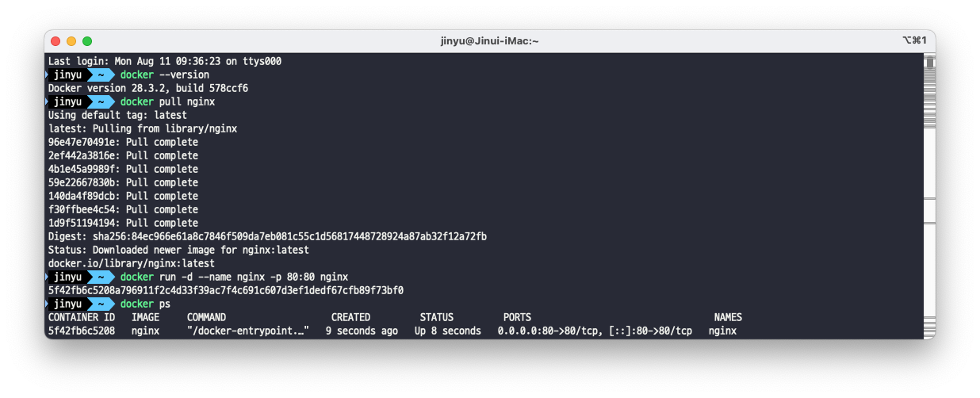
Task: Click the 'docker.io/library/nginx:latest' line
Action: [132, 263]
